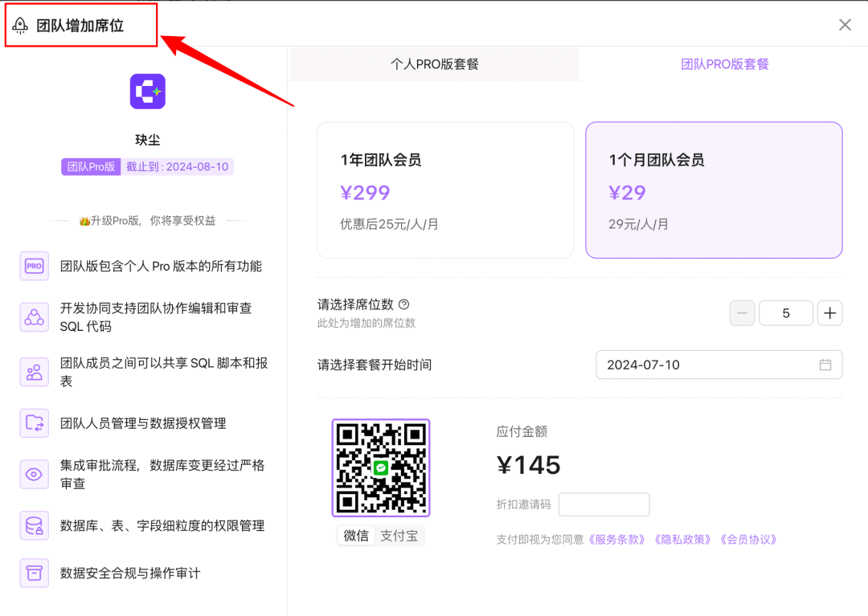Click the eye icon for 集成审批流程

click(35, 475)
